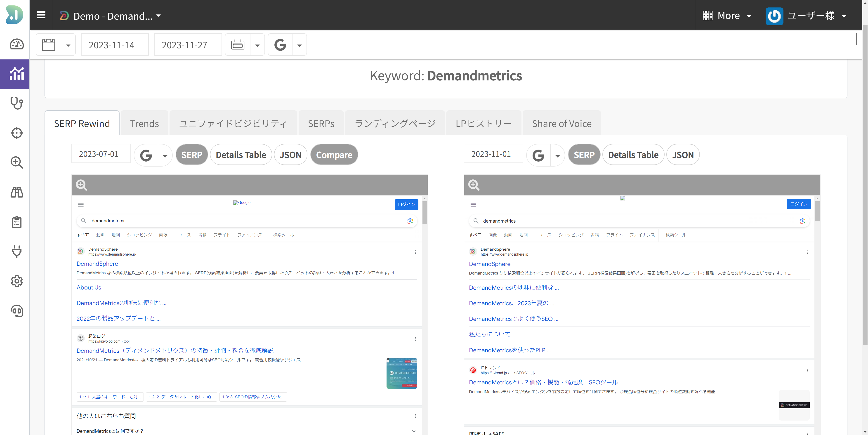Click the hamburger menu beside the Demo project name
This screenshot has width=868, height=435.
pyautogui.click(x=41, y=15)
